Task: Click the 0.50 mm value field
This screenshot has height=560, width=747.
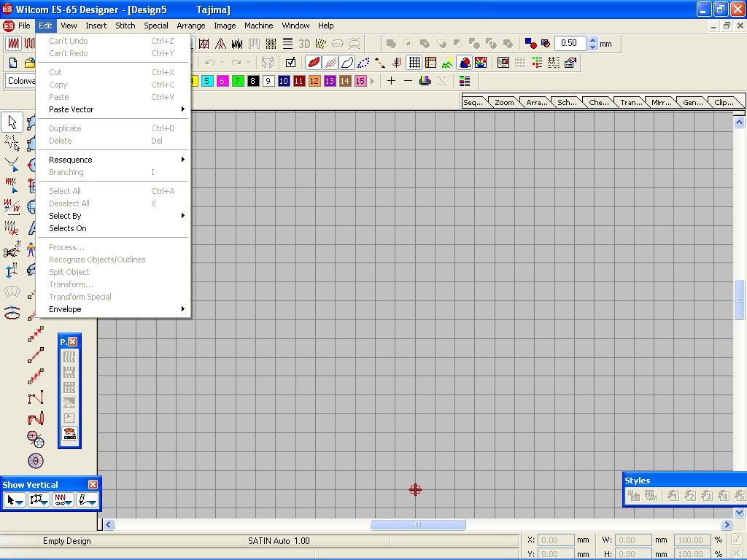Action: pyautogui.click(x=570, y=44)
